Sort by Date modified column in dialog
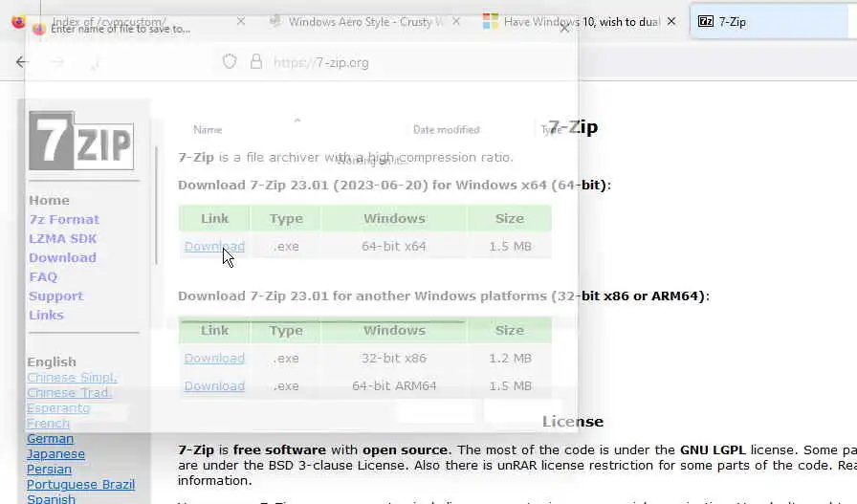The width and height of the screenshot is (857, 504). (x=446, y=129)
